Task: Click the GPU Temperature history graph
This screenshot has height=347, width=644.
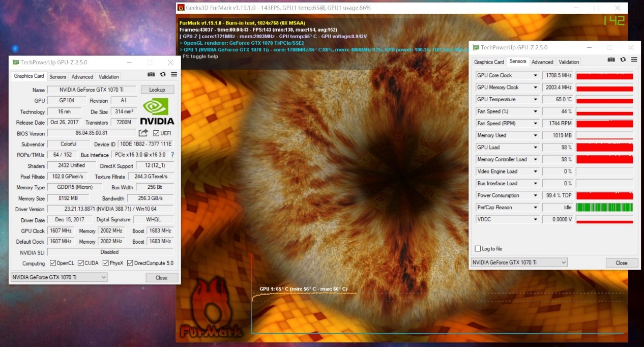Action: tap(604, 99)
